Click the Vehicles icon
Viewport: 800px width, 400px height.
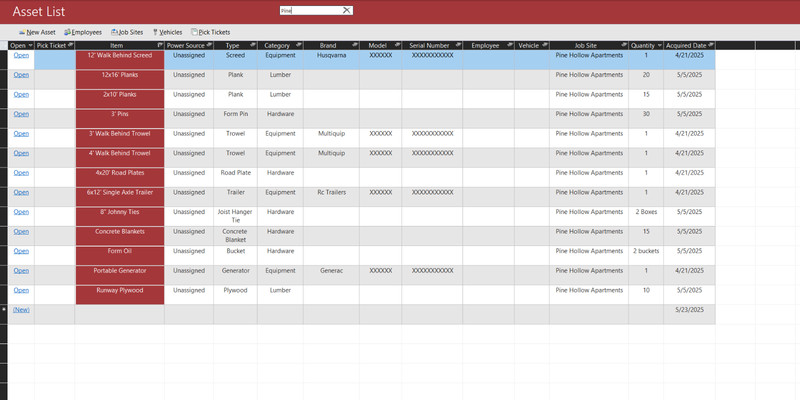(x=155, y=32)
